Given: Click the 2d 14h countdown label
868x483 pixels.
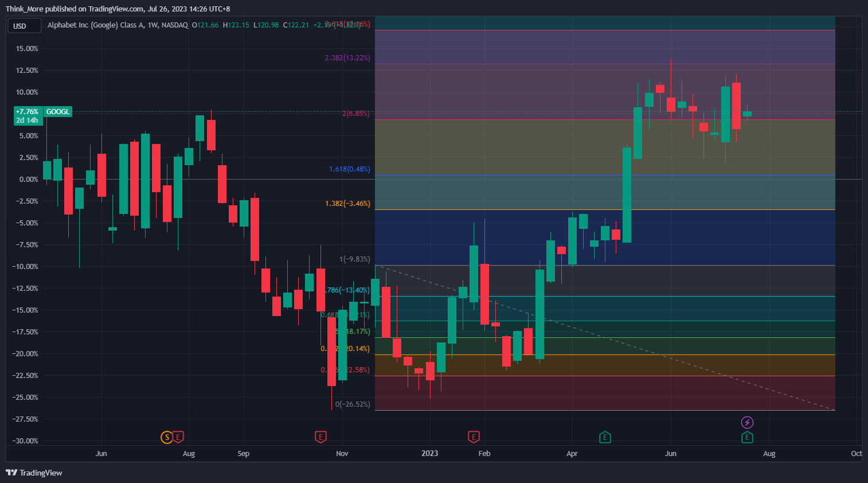Looking at the screenshot, I should point(28,120).
